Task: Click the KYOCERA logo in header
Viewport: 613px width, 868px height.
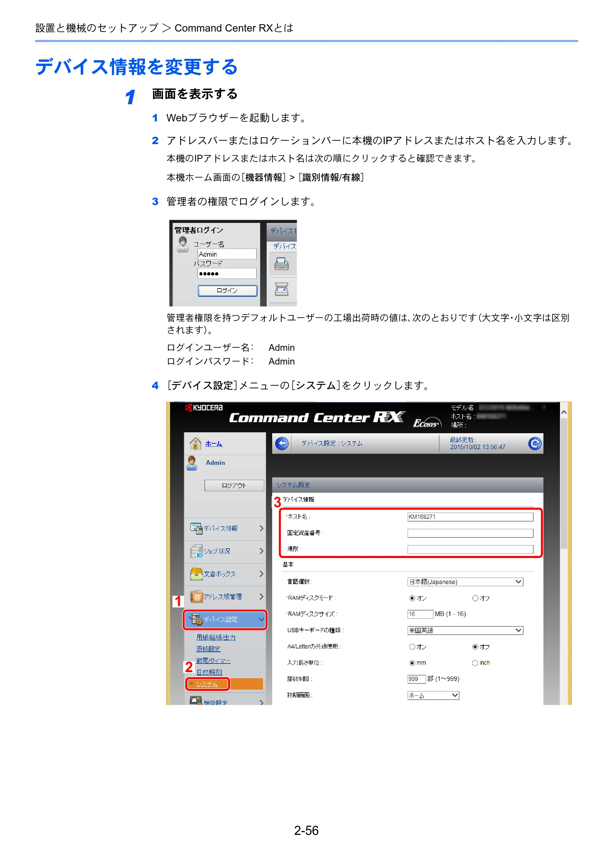Action: pos(204,407)
